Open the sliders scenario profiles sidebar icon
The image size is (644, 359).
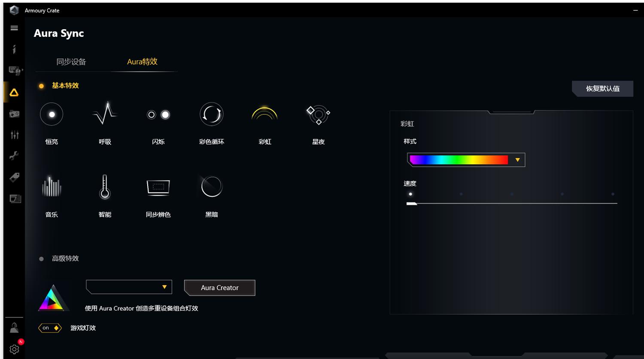coord(15,135)
